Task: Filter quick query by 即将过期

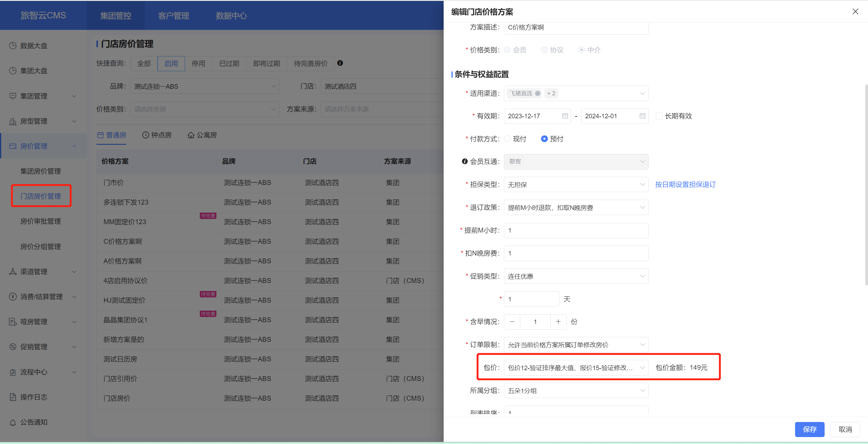Action: point(266,63)
